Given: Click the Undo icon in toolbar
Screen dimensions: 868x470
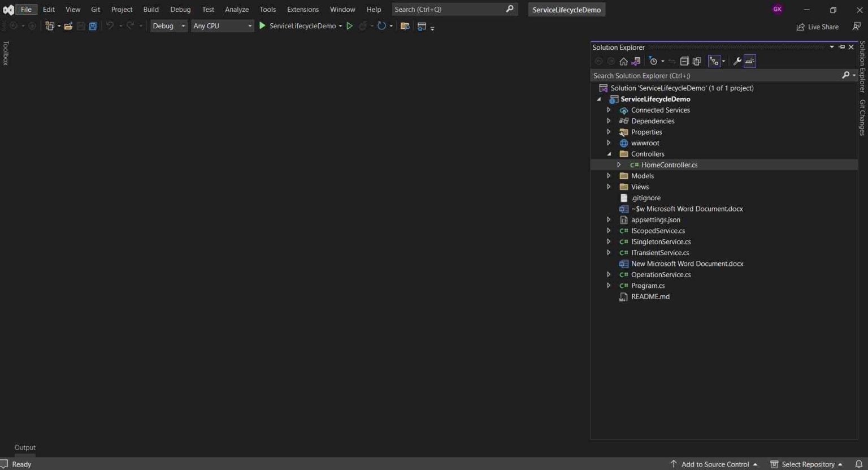Looking at the screenshot, I should point(111,25).
